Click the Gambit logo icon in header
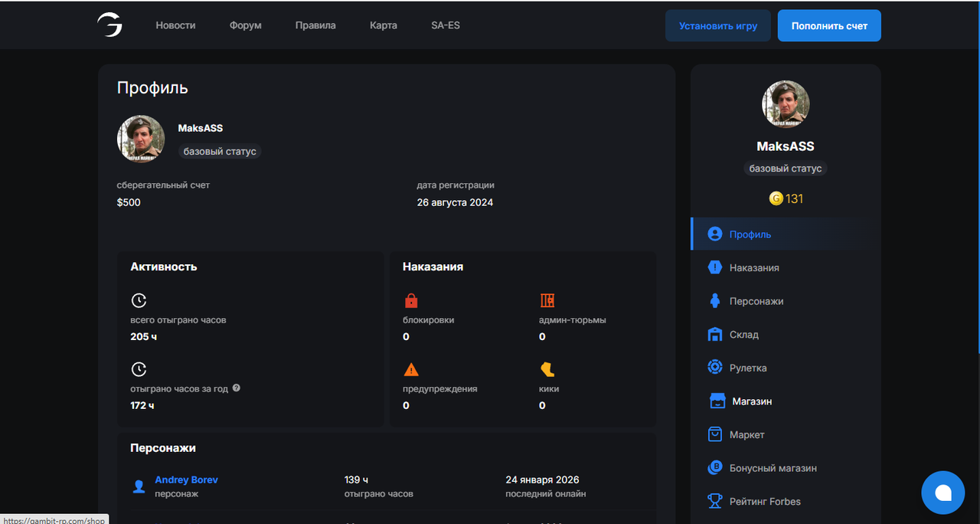This screenshot has height=524, width=980. point(109,25)
